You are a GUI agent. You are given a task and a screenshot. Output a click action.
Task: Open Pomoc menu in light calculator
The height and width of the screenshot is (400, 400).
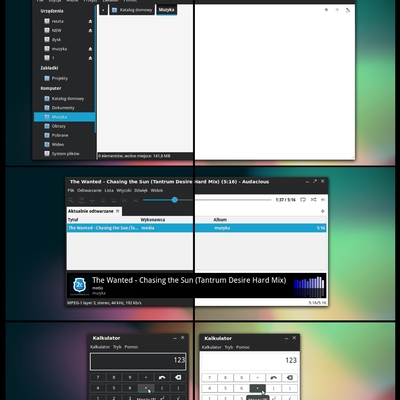pyautogui.click(x=243, y=347)
